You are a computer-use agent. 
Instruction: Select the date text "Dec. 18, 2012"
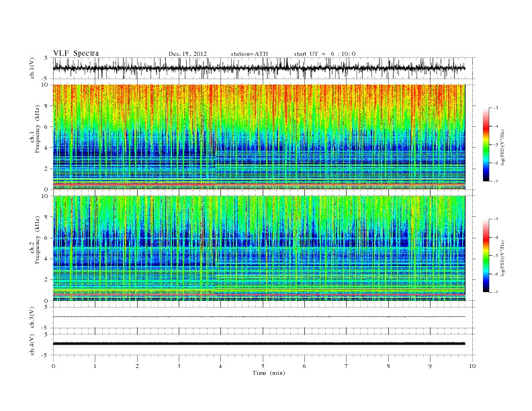[x=187, y=54]
